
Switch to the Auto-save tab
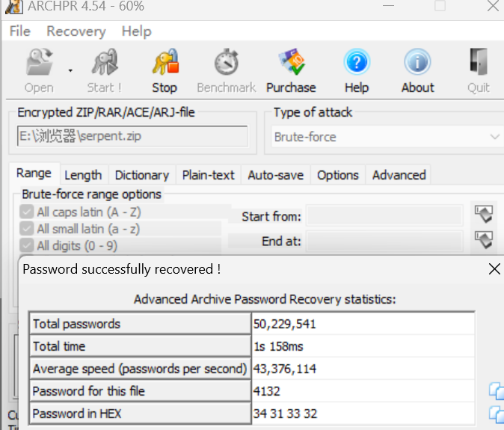coord(275,175)
